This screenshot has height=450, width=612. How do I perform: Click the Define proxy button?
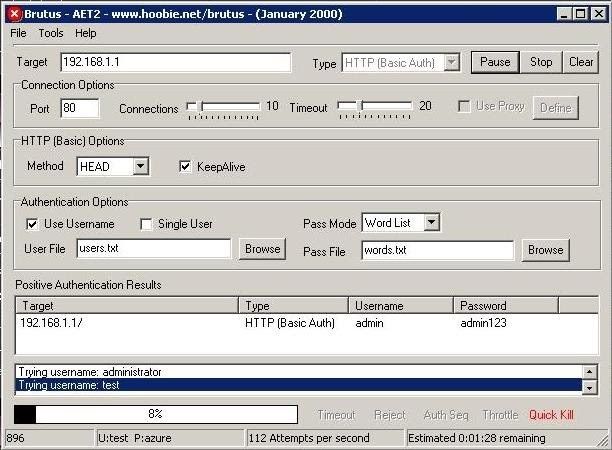555,108
